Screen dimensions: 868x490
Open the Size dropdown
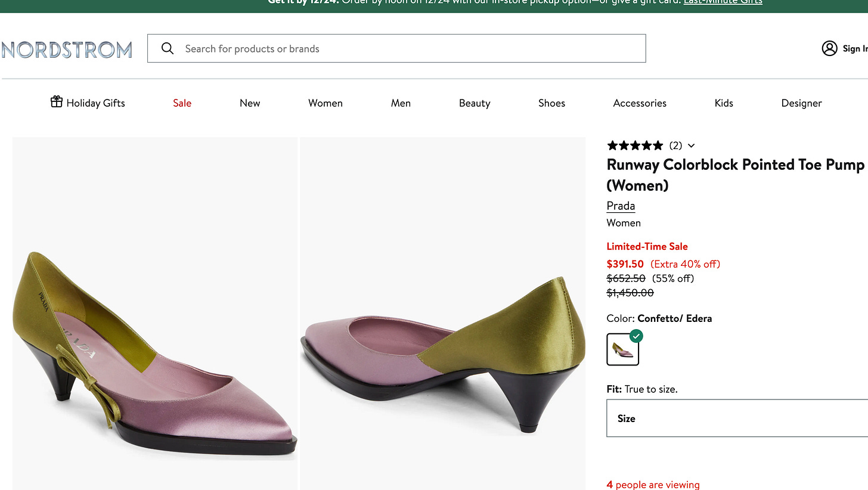[737, 418]
